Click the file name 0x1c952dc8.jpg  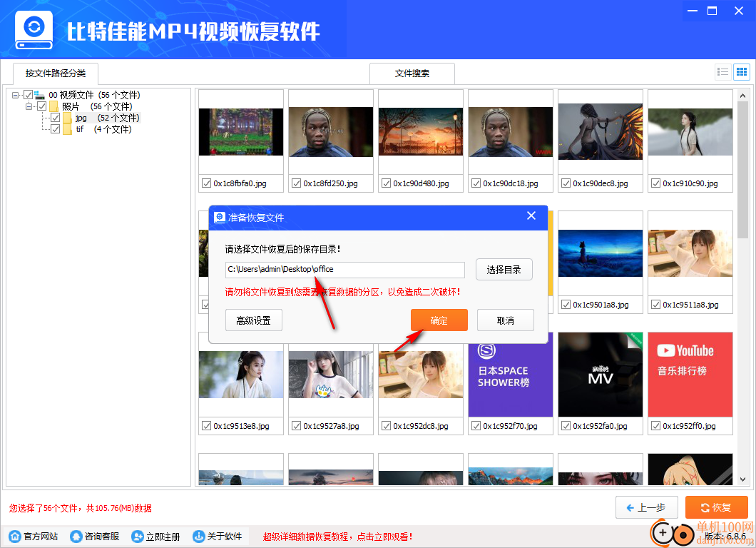coord(421,426)
